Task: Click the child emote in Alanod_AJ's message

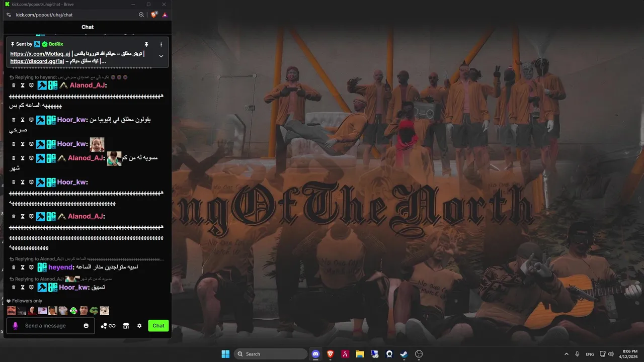Action: click(114, 158)
